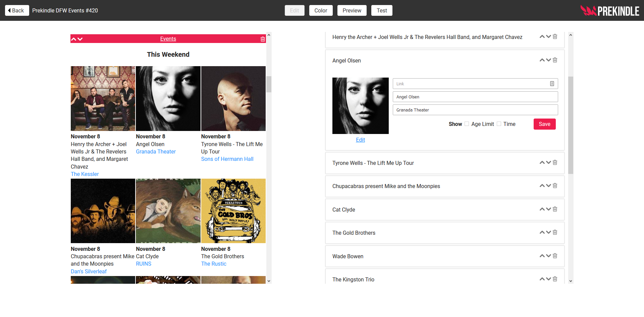Move the Henry the Archer row down

pos(548,37)
